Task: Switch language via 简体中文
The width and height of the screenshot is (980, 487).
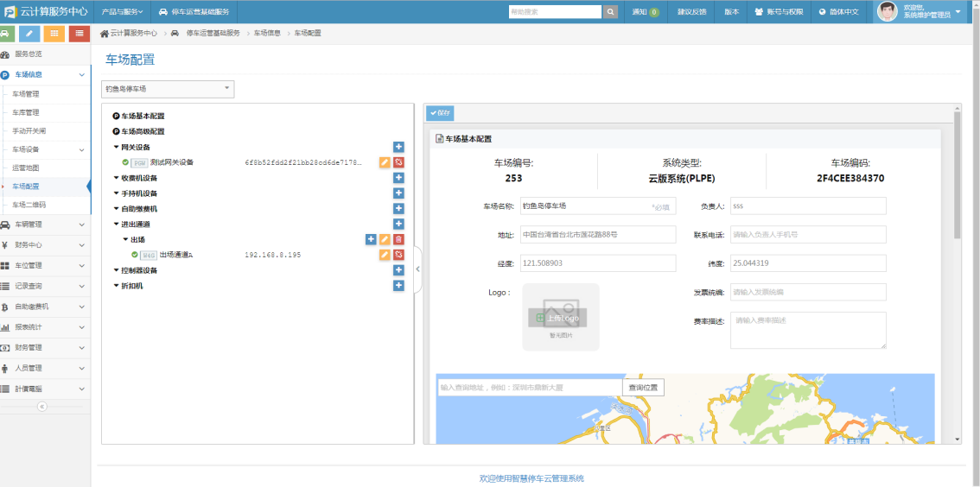Action: click(x=838, y=12)
